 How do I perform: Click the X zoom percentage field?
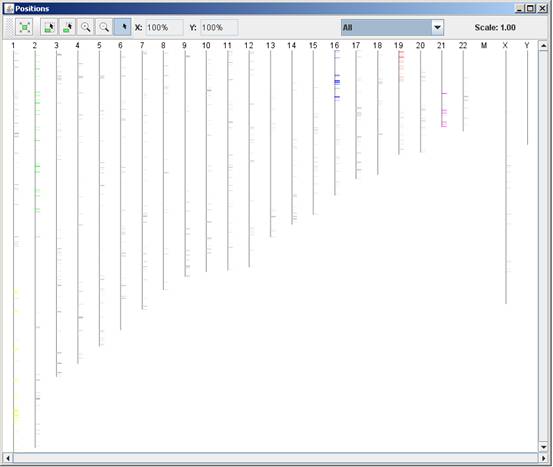(164, 28)
